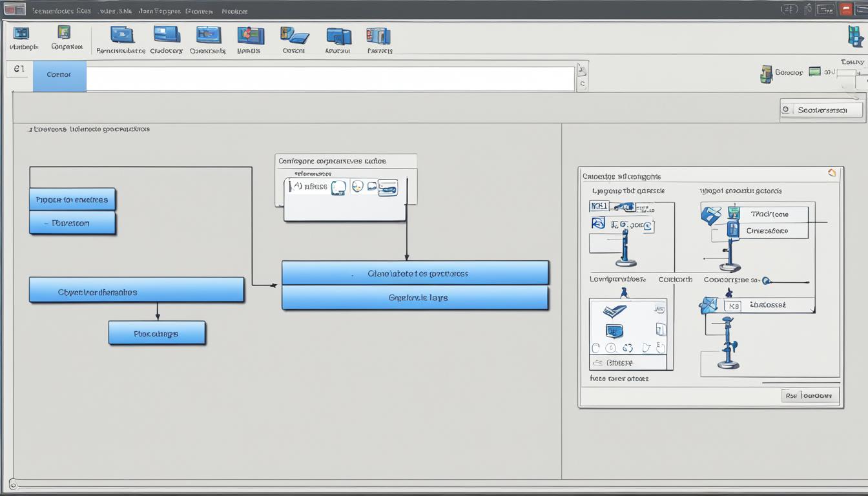
Task: Click the up arrow at the text field's right end
Action: pyautogui.click(x=582, y=70)
